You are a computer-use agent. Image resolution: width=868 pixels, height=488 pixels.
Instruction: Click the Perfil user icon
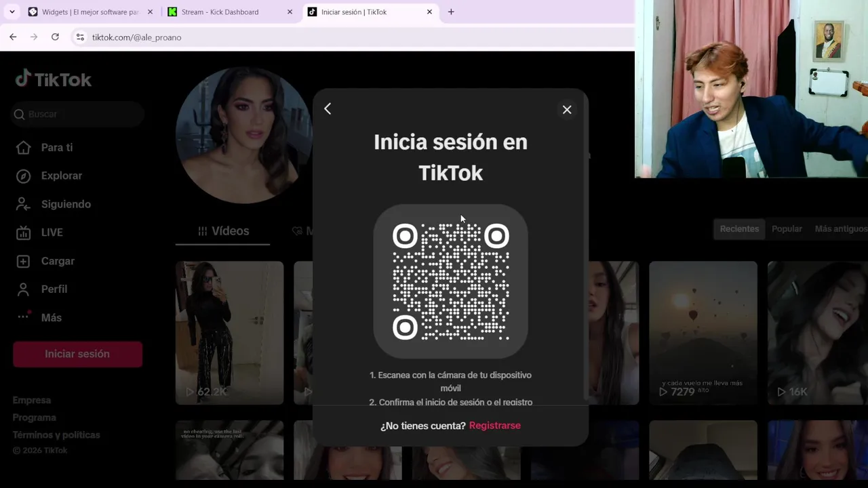(x=23, y=289)
